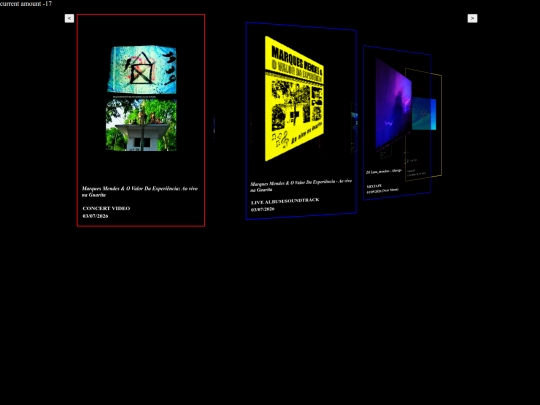
Task: Click the date under 'CONCERT VIDEO'
Action: pos(95,216)
